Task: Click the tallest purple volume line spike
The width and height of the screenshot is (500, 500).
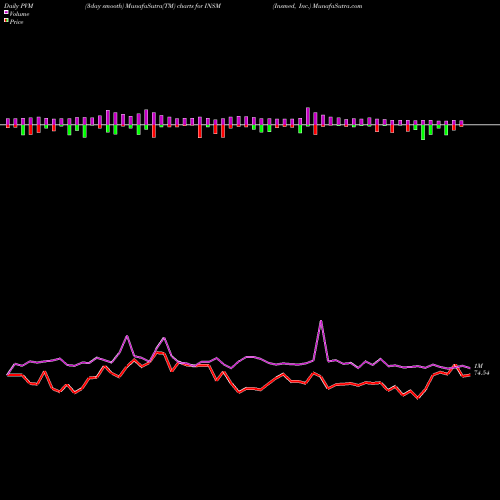Action: point(321,321)
